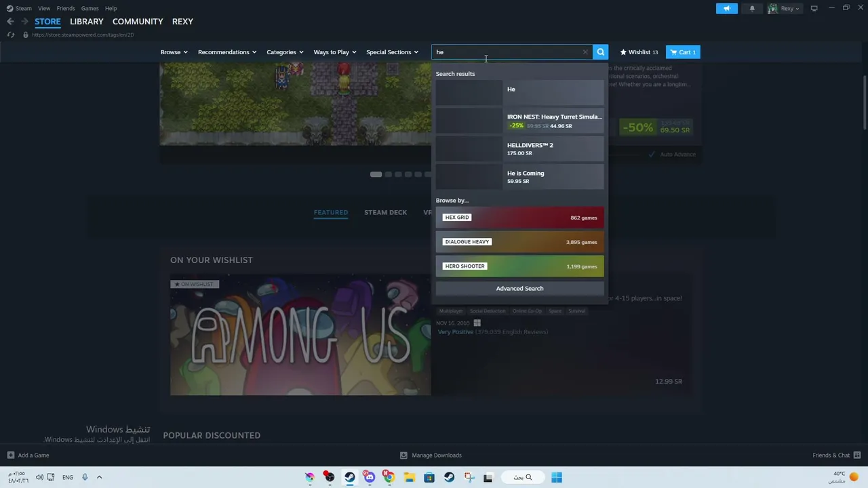
Task: Click the Add a Game plus icon
Action: coord(10,455)
